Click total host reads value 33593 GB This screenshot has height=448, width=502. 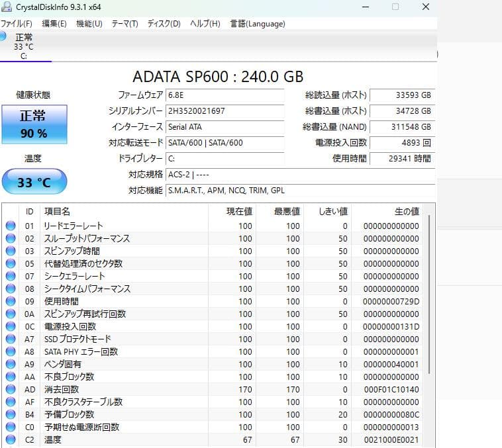point(403,95)
